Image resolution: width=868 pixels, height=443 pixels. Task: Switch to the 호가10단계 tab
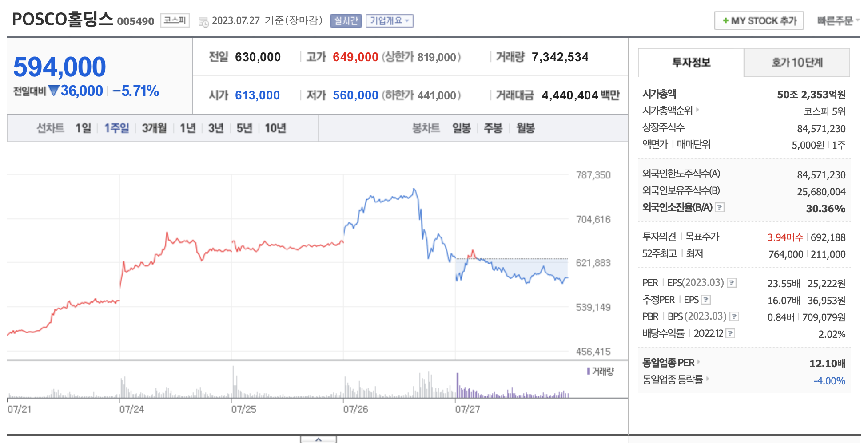point(797,63)
